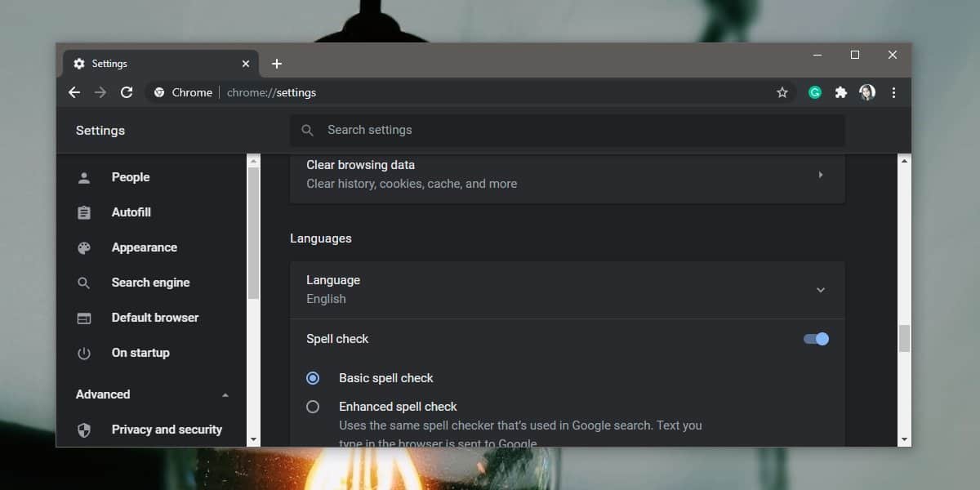Click sidebar scrollbar down arrow
Image resolution: width=980 pixels, height=490 pixels.
[253, 439]
